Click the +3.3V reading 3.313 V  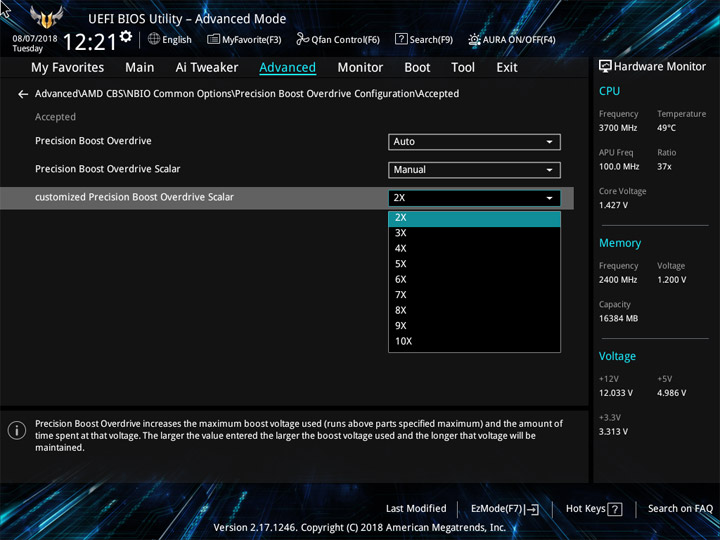613,432
